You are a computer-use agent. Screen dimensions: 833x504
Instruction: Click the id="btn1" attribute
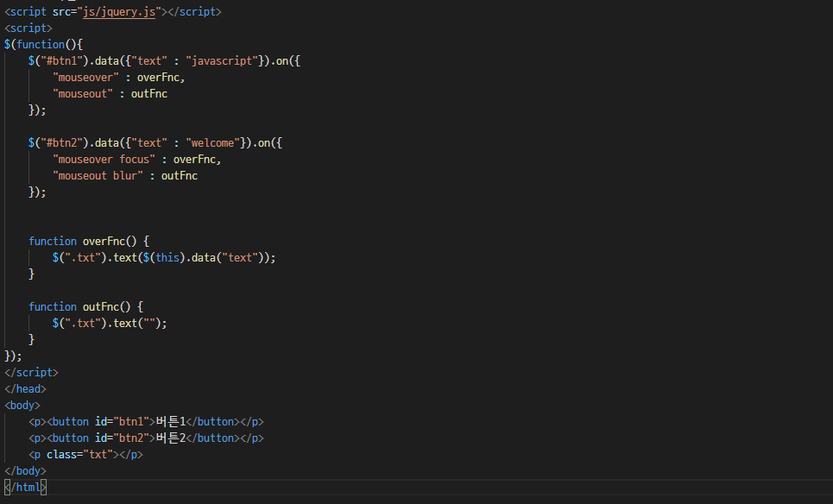(x=122, y=422)
